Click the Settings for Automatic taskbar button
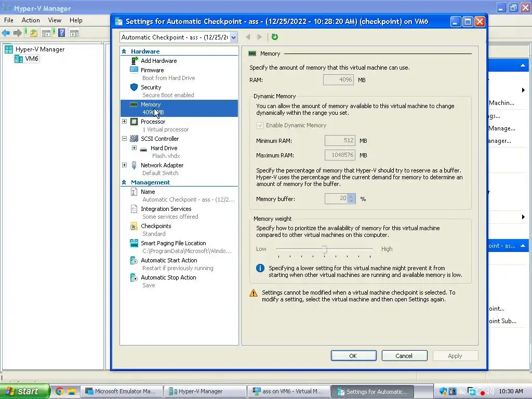 [372, 391]
